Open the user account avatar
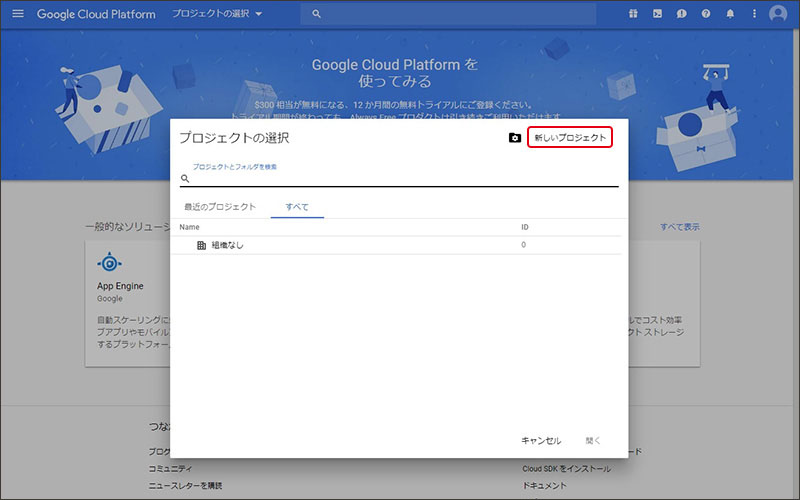800x500 pixels. click(778, 14)
